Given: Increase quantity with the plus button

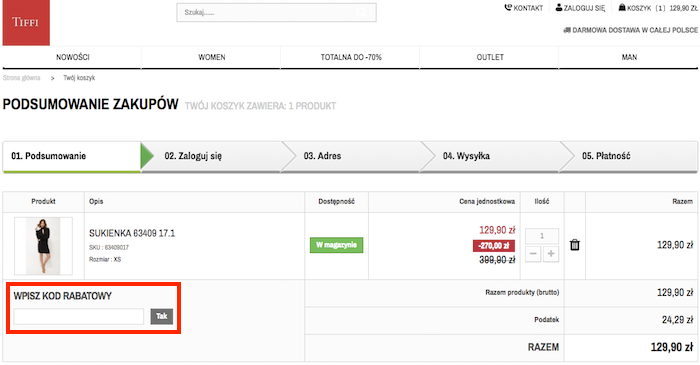Looking at the screenshot, I should tap(551, 254).
